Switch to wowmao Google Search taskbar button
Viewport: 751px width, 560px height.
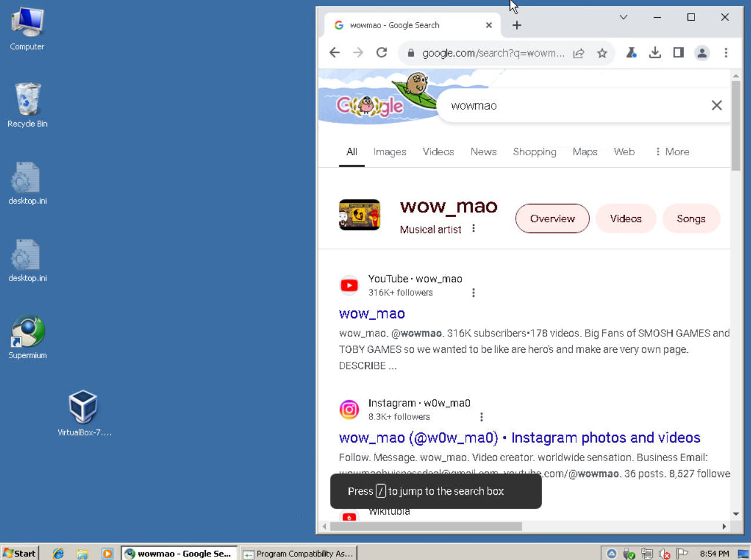pos(179,554)
